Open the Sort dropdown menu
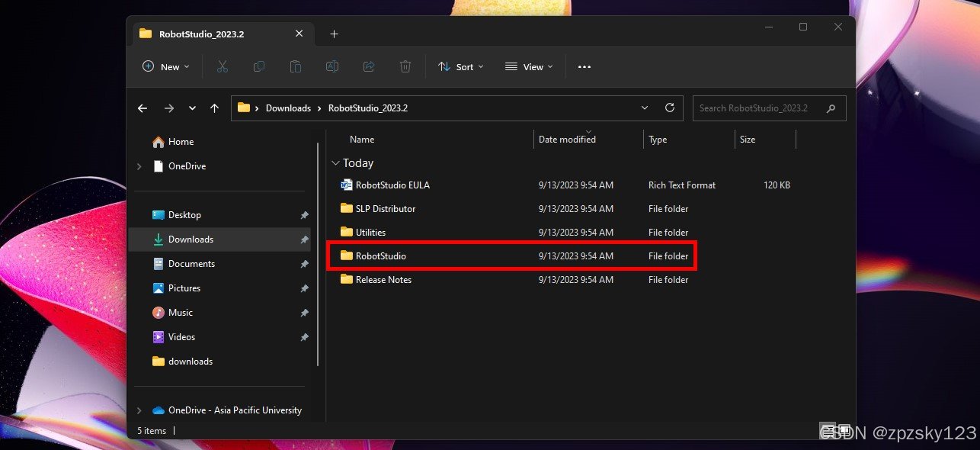This screenshot has width=980, height=450. click(x=462, y=67)
